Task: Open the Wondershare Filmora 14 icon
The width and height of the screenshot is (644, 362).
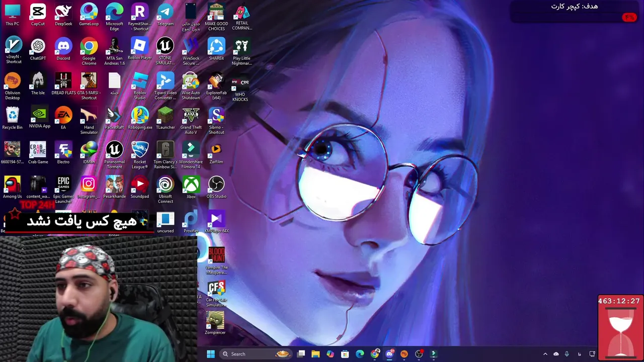Action: [x=191, y=155]
